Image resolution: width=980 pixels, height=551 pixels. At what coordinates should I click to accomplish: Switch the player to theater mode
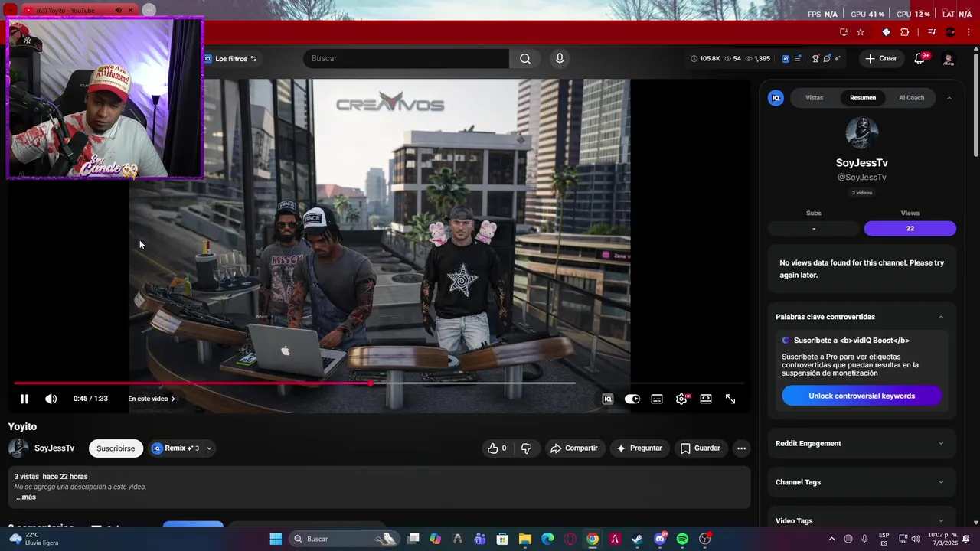click(706, 399)
